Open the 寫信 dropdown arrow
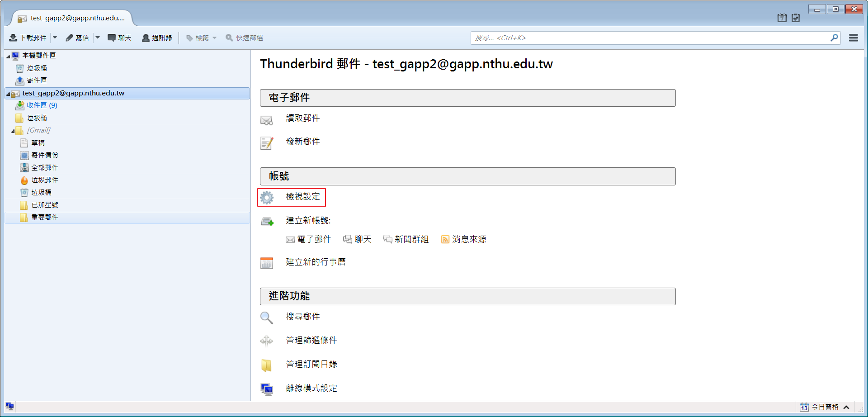Screen dimensions: 868x417 click(98, 38)
